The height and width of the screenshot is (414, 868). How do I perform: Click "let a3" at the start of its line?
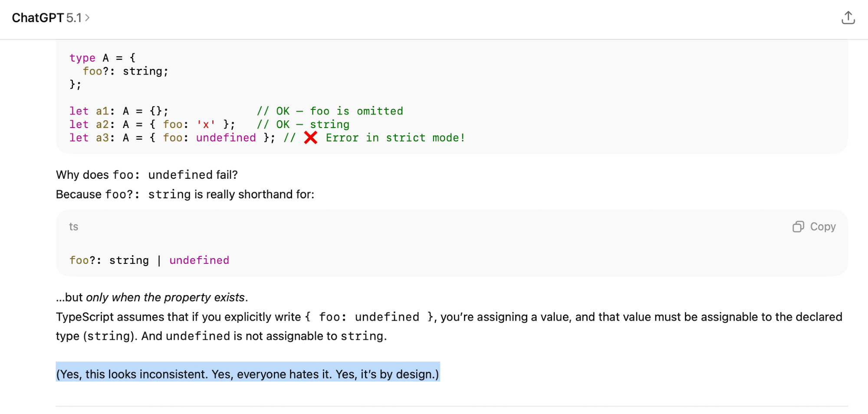(89, 138)
